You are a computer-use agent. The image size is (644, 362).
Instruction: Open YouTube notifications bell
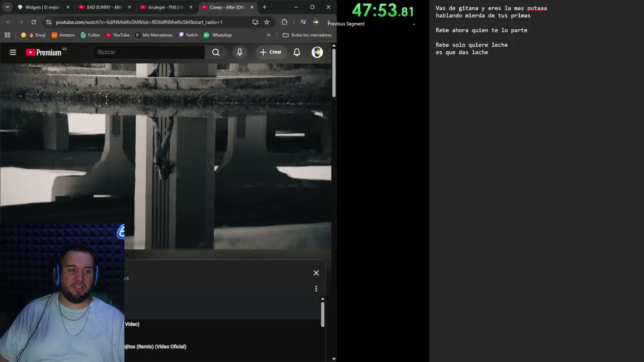pos(297,52)
